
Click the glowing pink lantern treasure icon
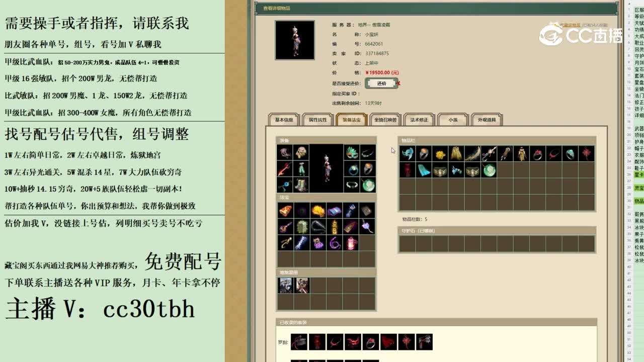(x=351, y=243)
